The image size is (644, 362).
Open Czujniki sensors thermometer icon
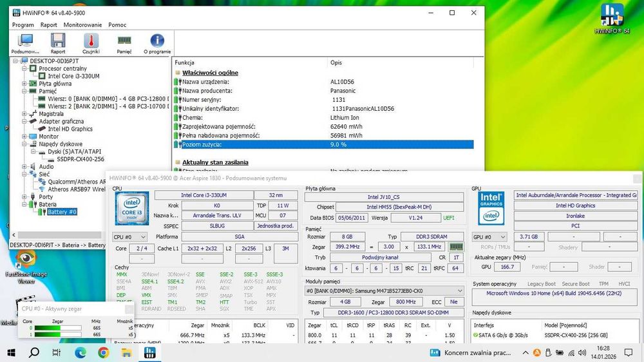click(91, 44)
